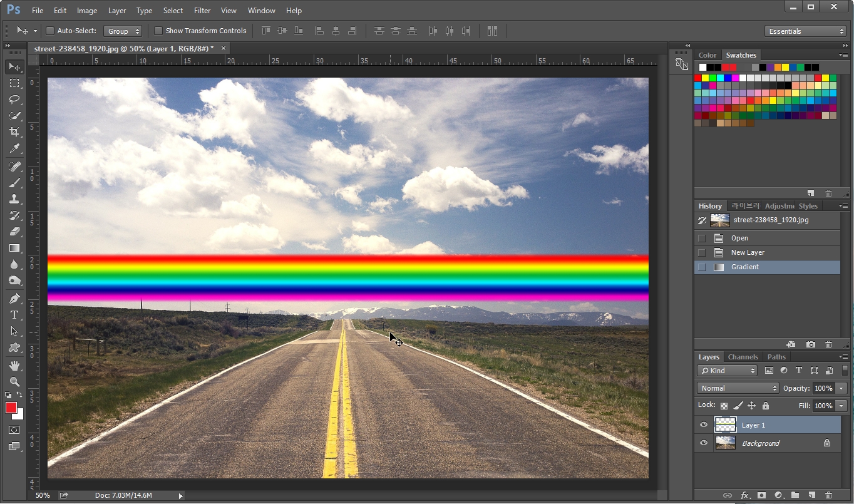Set history brush source for Gradient state

coord(702,267)
